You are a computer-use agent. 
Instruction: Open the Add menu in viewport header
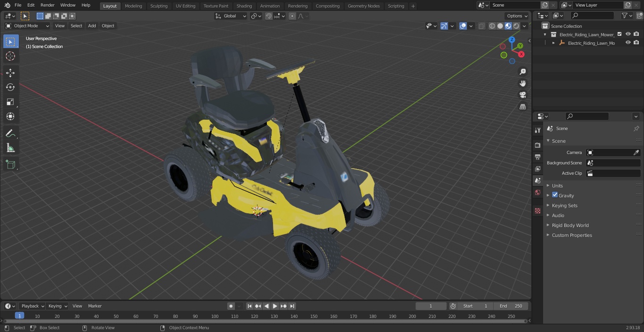click(x=92, y=26)
